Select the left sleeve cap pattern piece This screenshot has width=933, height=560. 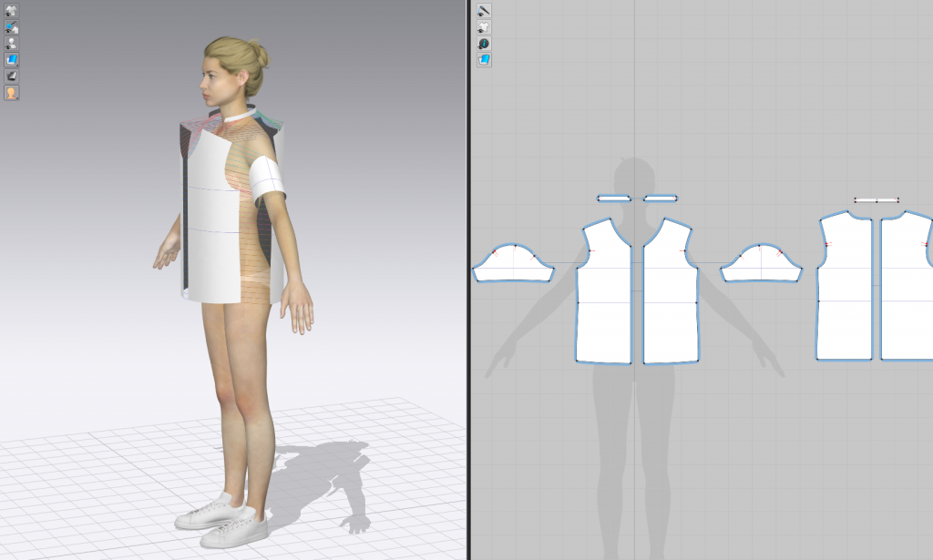point(515,264)
